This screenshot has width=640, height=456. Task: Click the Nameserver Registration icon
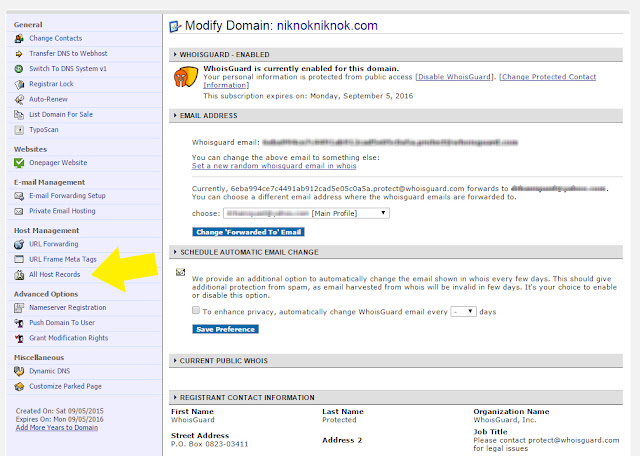pyautogui.click(x=19, y=308)
